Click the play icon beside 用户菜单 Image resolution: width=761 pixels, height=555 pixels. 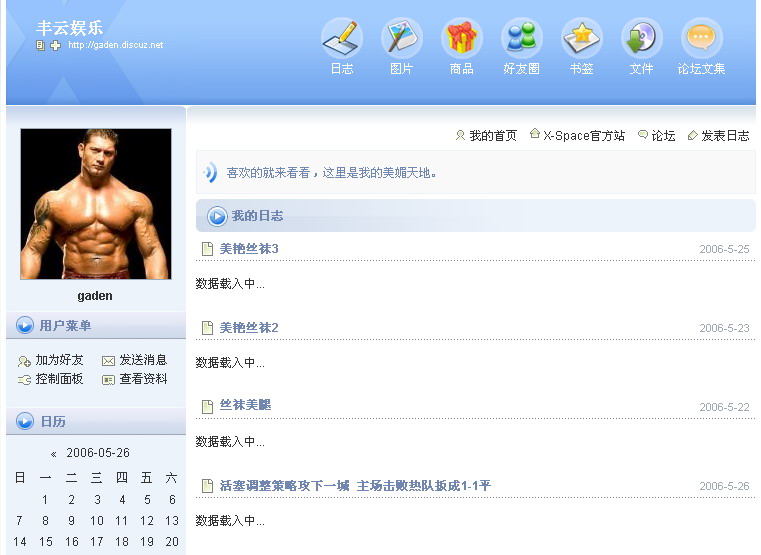[x=25, y=325]
